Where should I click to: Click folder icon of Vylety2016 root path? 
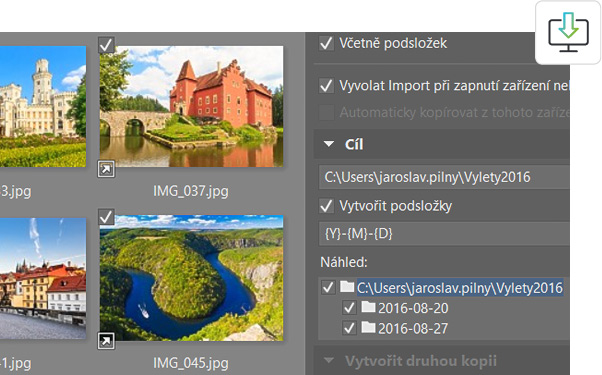(347, 286)
